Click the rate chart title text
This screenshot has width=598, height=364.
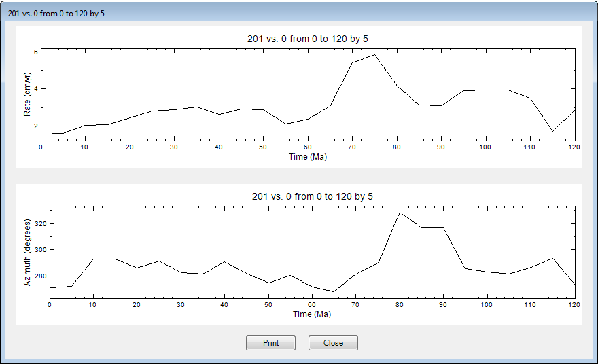point(307,39)
